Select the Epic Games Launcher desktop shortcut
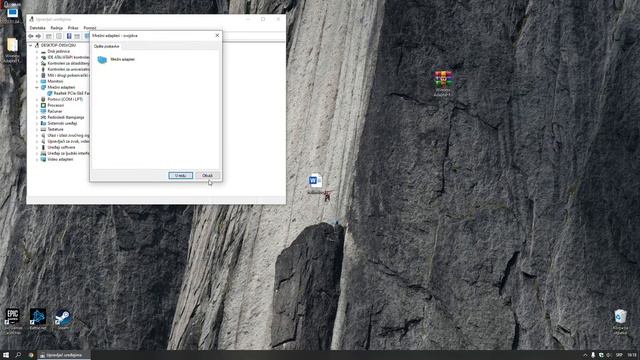 (x=13, y=321)
